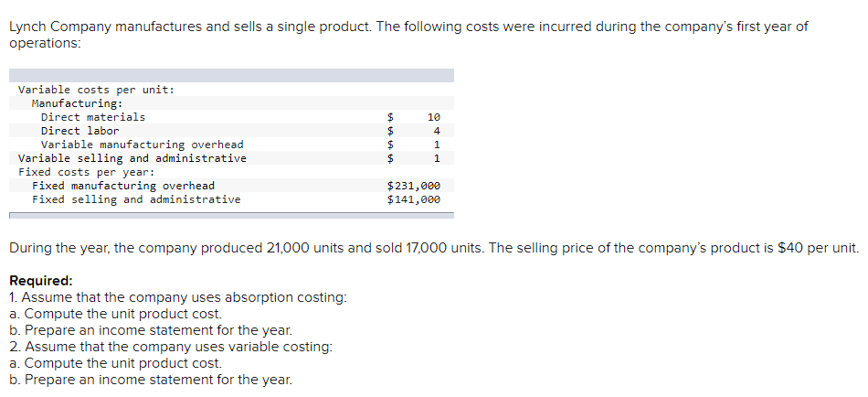The image size is (868, 397).
Task: Click the absorption costing requirement line
Action: [x=177, y=297]
